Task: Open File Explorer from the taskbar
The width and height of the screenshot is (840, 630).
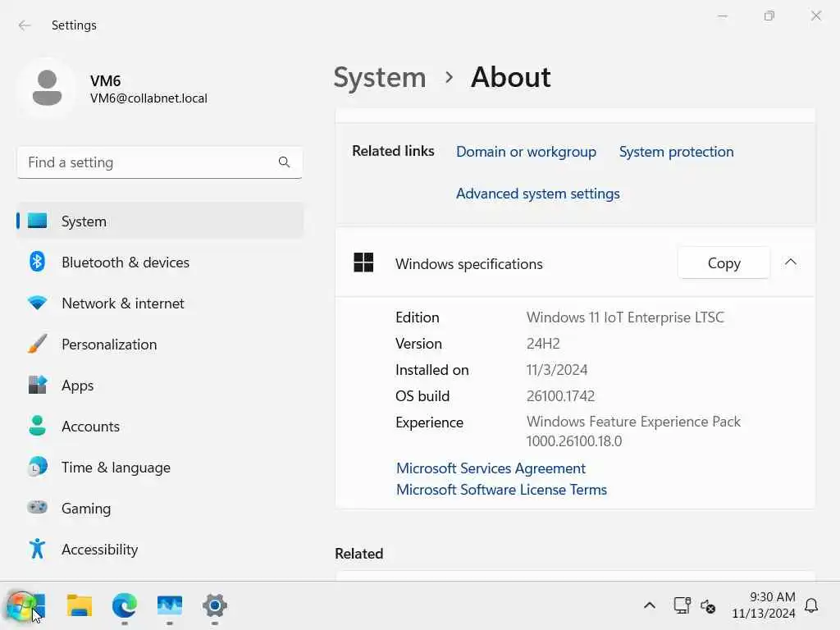Action: click(80, 606)
